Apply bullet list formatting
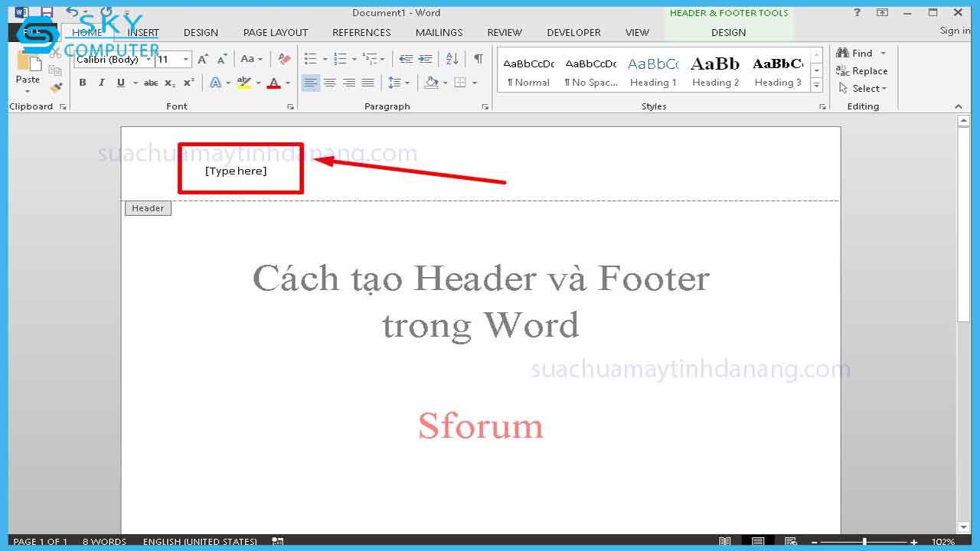Viewport: 980px width, 551px height. click(x=310, y=59)
